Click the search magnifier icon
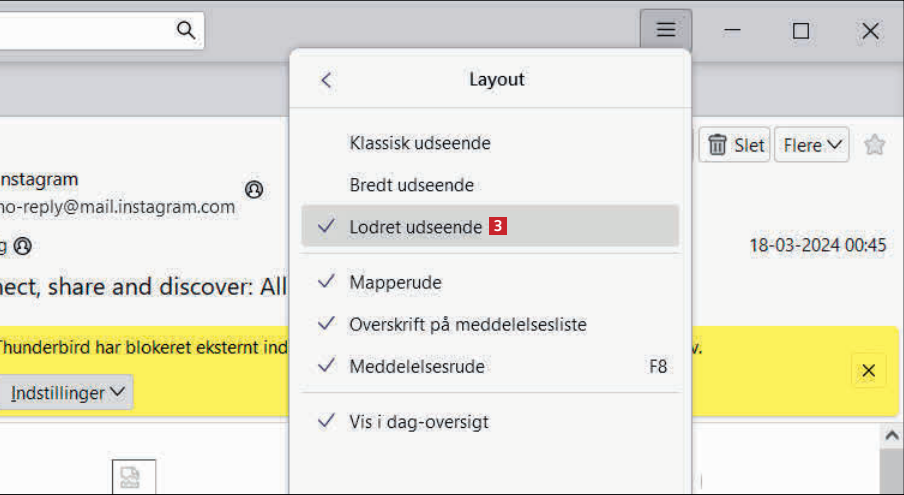The height and width of the screenshot is (495, 904). tap(186, 30)
